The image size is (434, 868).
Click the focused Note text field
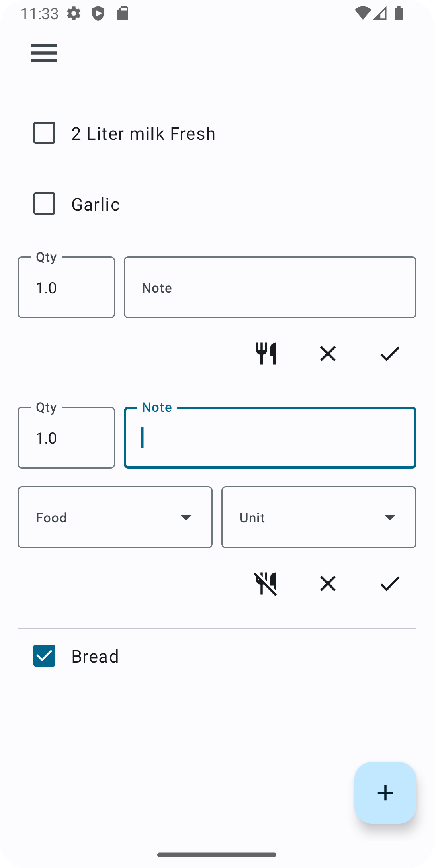[270, 438]
